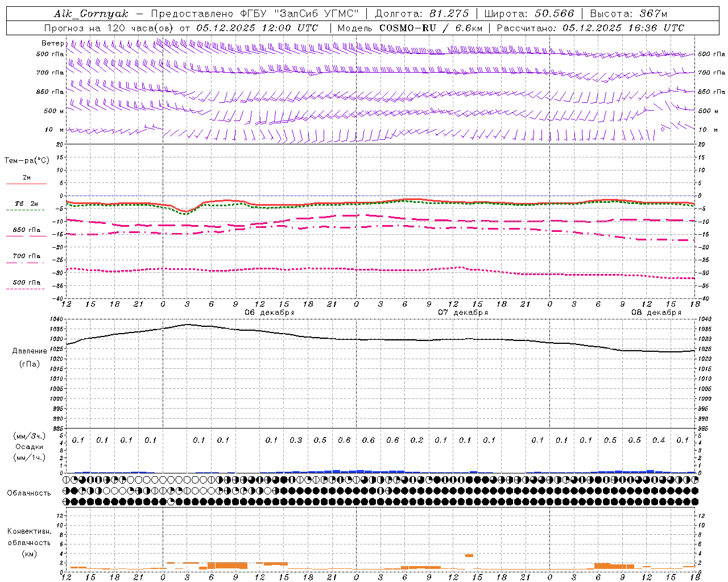Click the 0.4 precipitation value

659,440
